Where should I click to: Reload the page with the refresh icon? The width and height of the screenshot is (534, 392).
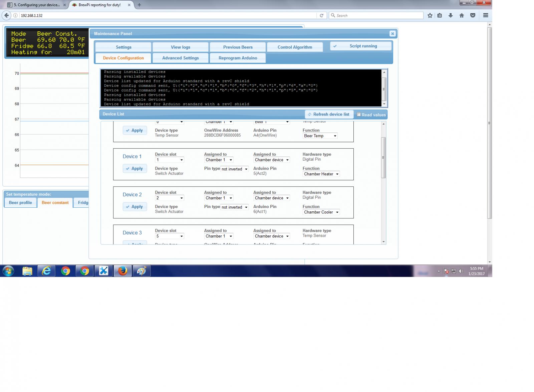[x=321, y=15]
